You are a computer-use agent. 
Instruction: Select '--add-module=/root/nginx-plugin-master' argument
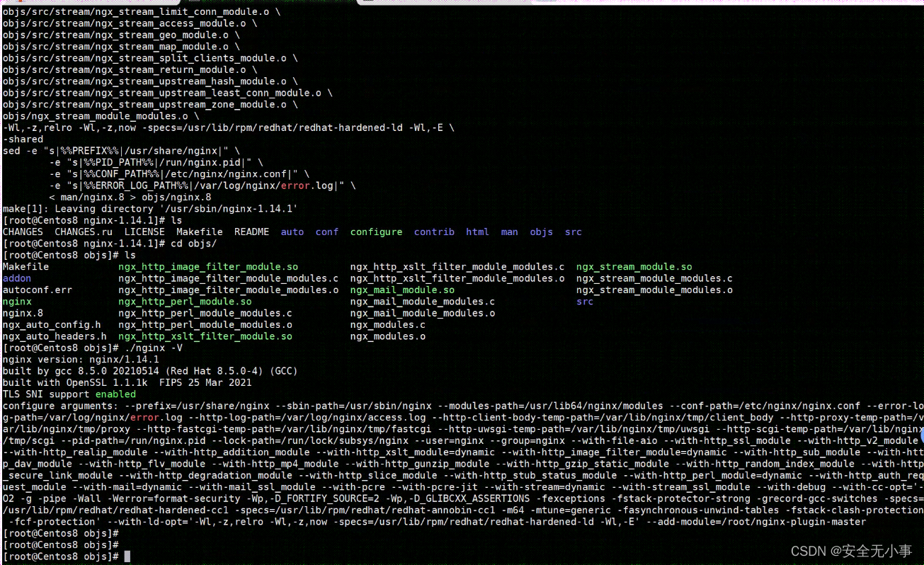click(x=755, y=522)
